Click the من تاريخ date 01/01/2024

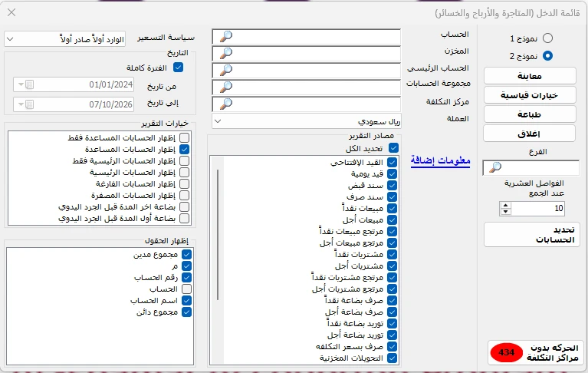pyautogui.click(x=111, y=84)
